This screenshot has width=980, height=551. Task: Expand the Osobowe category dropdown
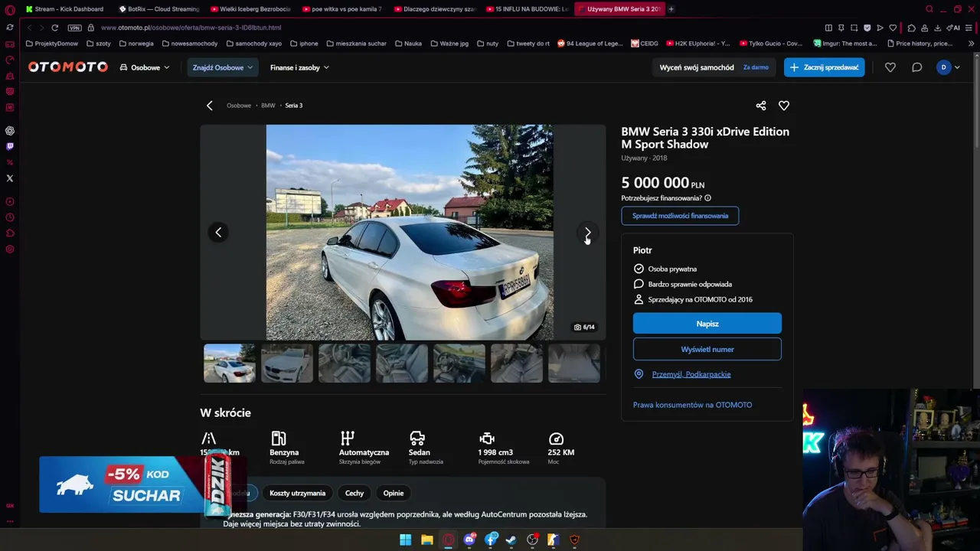click(x=145, y=67)
